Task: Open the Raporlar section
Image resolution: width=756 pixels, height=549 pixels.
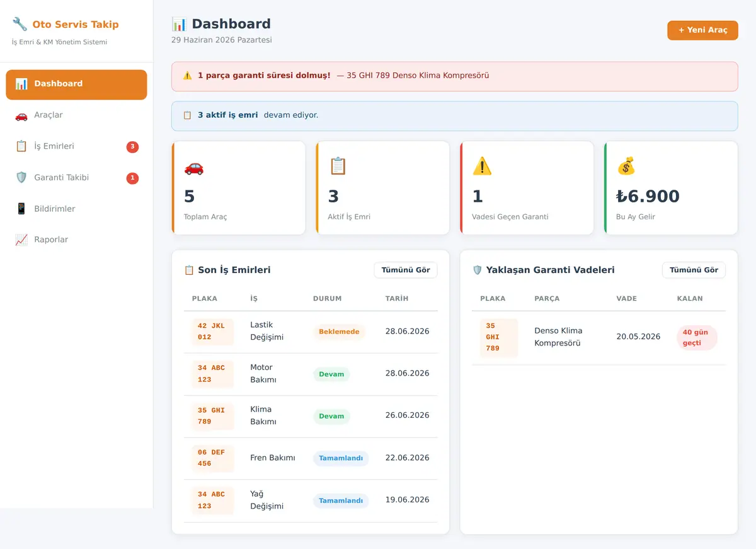Action: click(x=76, y=240)
